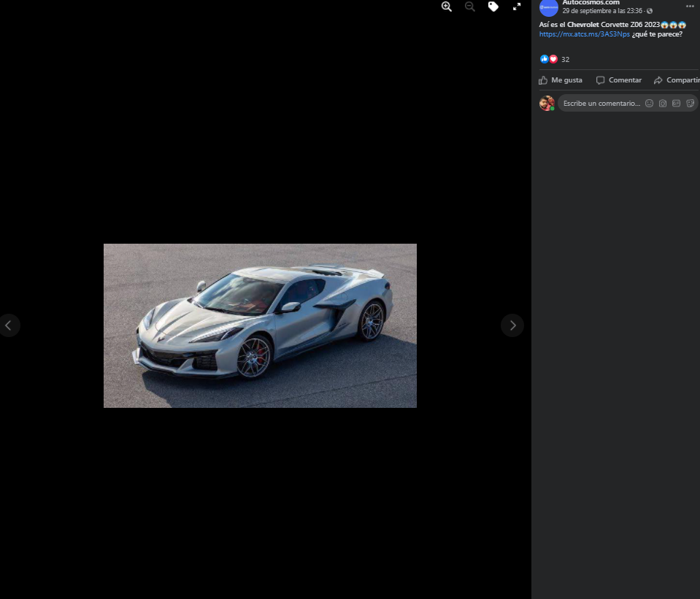
Task: Add a GIF to the comment
Action: point(677,103)
